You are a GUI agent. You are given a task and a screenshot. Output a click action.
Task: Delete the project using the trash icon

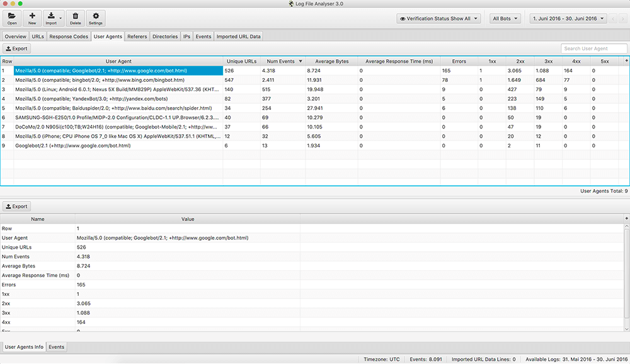point(75,18)
